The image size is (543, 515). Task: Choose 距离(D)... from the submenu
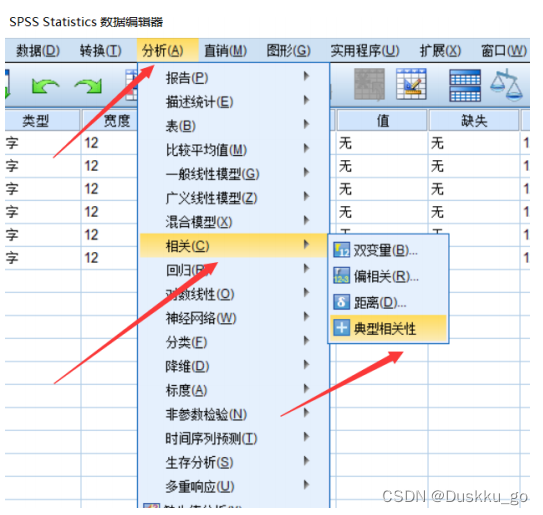pyautogui.click(x=388, y=302)
